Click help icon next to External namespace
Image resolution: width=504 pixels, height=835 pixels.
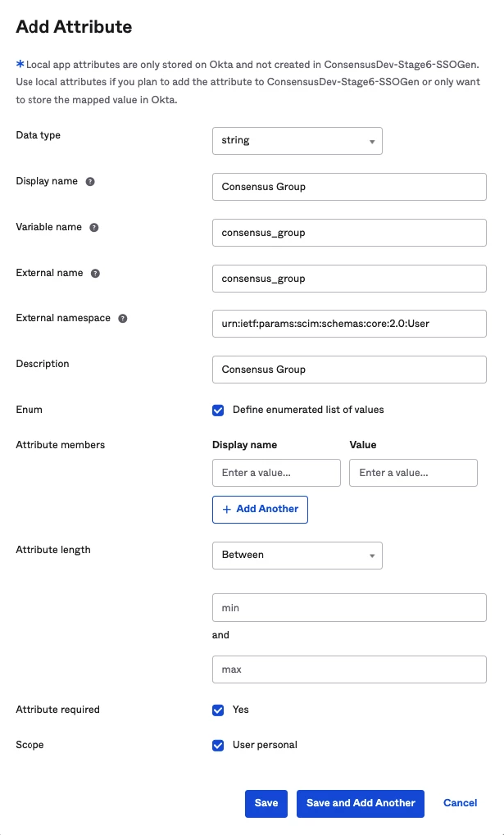point(123,319)
